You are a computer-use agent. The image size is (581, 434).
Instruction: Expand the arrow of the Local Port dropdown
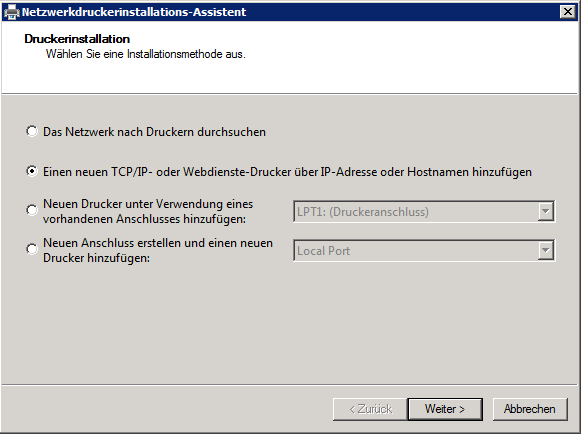tap(545, 251)
